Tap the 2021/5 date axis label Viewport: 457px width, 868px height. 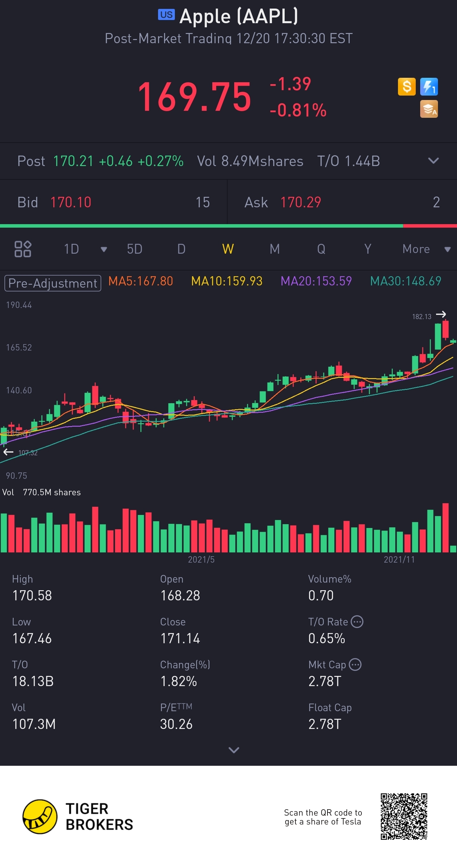click(x=201, y=560)
